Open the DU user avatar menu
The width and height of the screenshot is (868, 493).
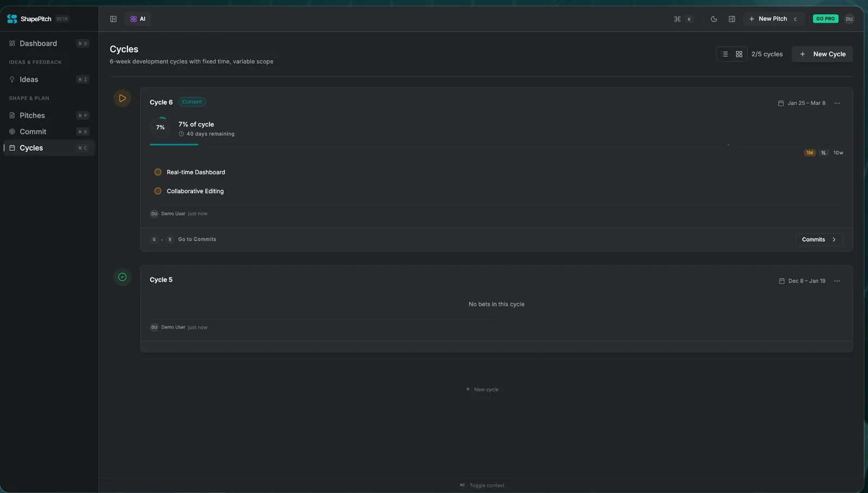click(849, 19)
